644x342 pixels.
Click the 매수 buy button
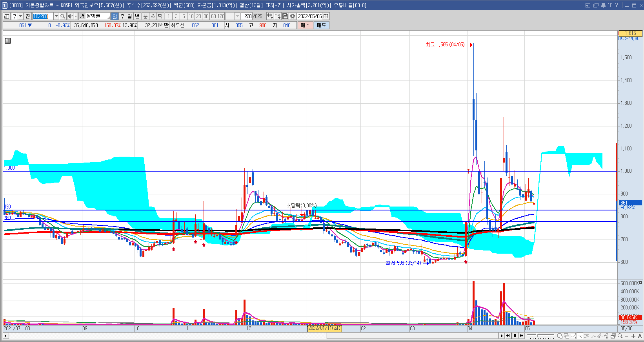click(x=306, y=25)
